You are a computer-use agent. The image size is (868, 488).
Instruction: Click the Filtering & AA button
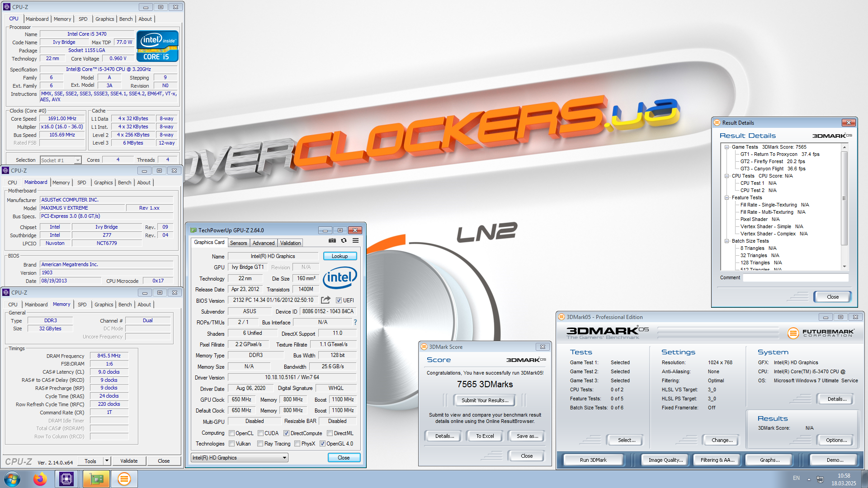click(717, 460)
